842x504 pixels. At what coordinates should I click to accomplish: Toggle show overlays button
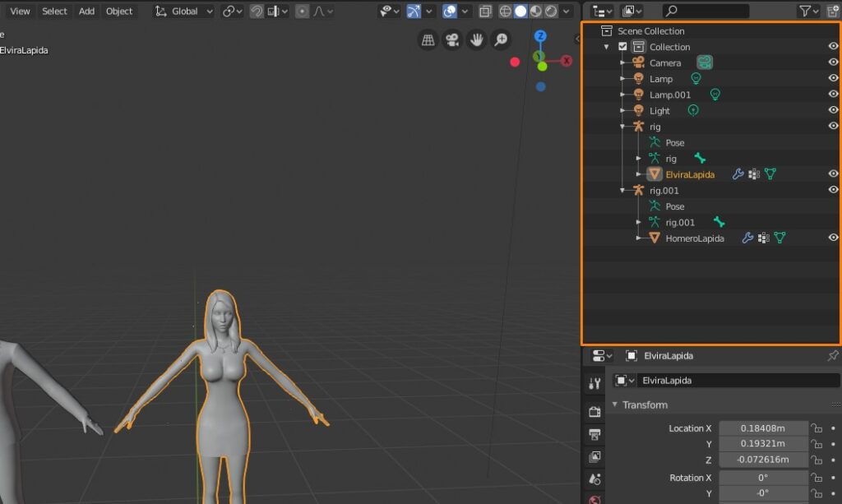(450, 11)
